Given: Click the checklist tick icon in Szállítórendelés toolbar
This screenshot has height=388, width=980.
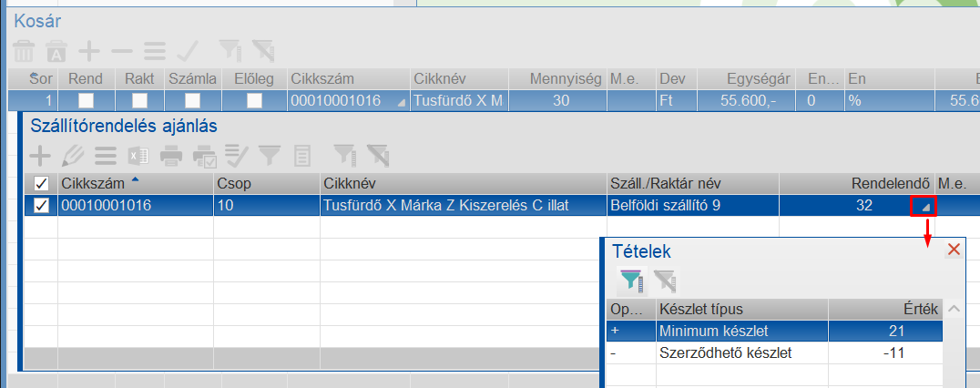Looking at the screenshot, I should (236, 155).
